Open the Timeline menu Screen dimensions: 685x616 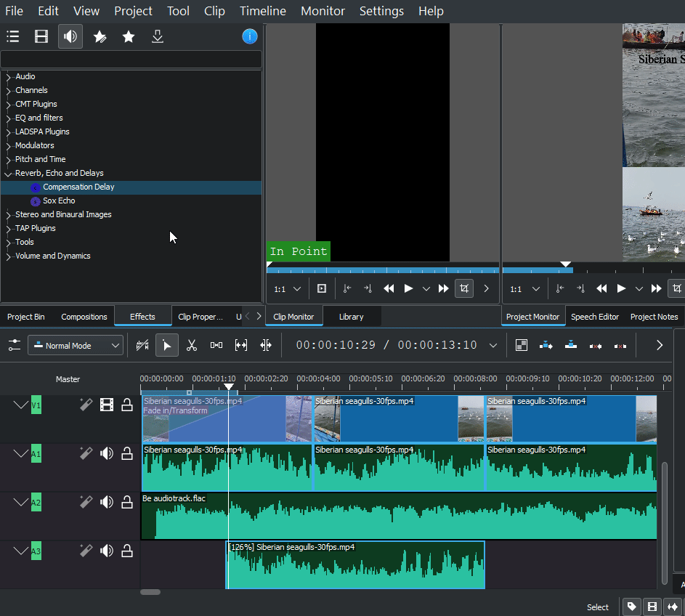[x=262, y=11]
